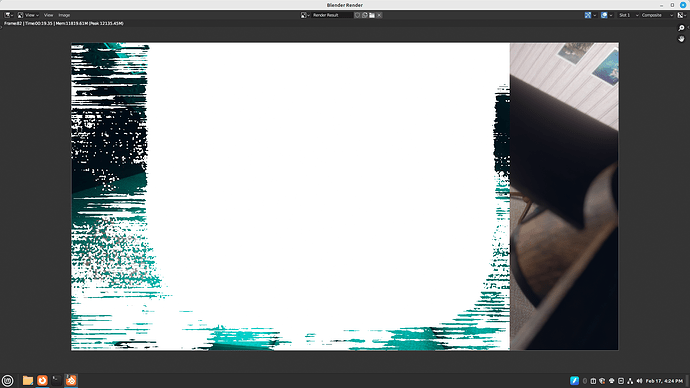Open the volume tray icon
The image size is (690, 388).
coord(639,381)
